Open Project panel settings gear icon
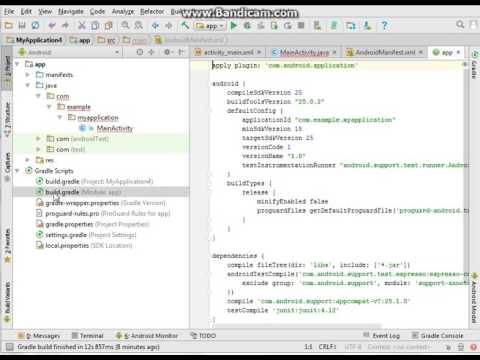 [167, 52]
